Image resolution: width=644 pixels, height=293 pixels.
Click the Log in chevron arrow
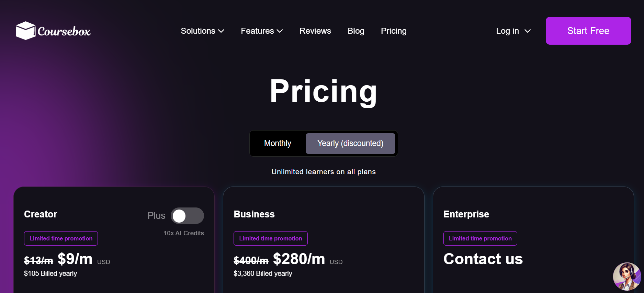click(528, 31)
